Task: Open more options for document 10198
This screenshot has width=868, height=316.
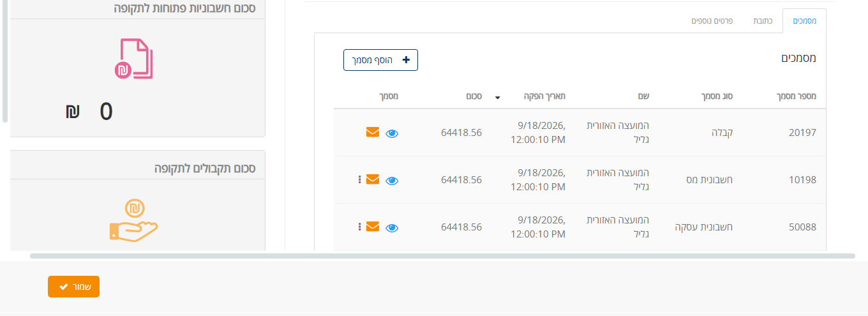Action: [x=359, y=179]
